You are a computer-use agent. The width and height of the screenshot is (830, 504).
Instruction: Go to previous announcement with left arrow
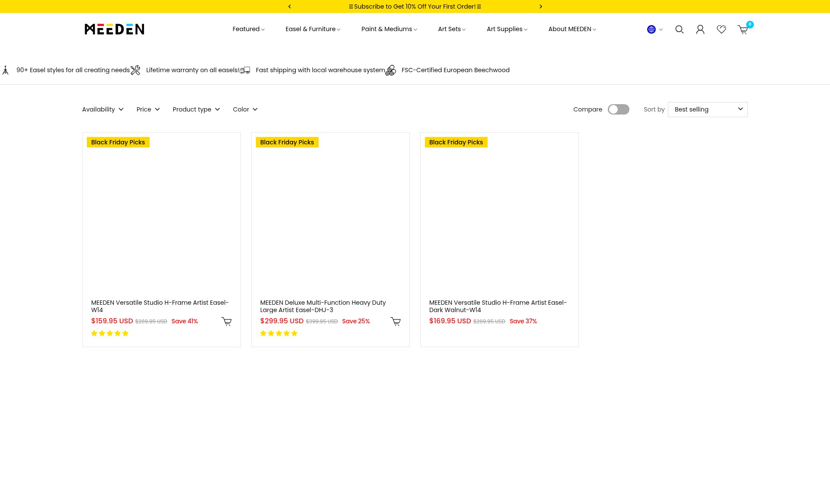(x=290, y=6)
